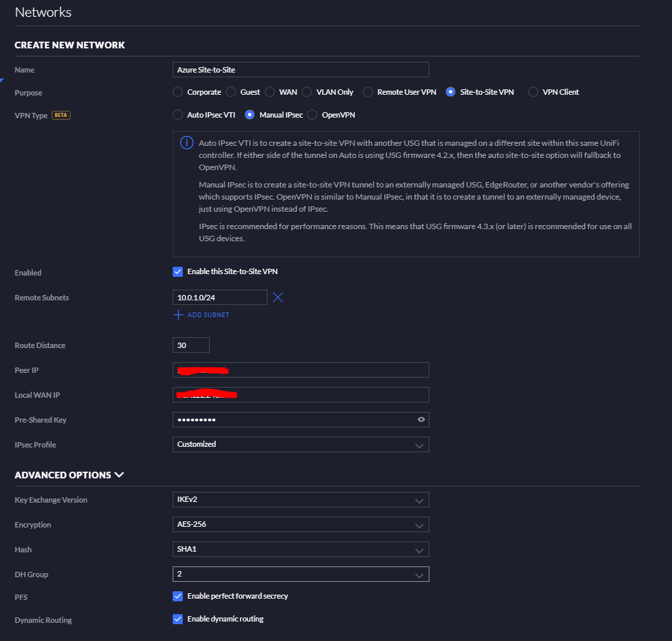Select the Corporate purpose radio button

point(177,92)
